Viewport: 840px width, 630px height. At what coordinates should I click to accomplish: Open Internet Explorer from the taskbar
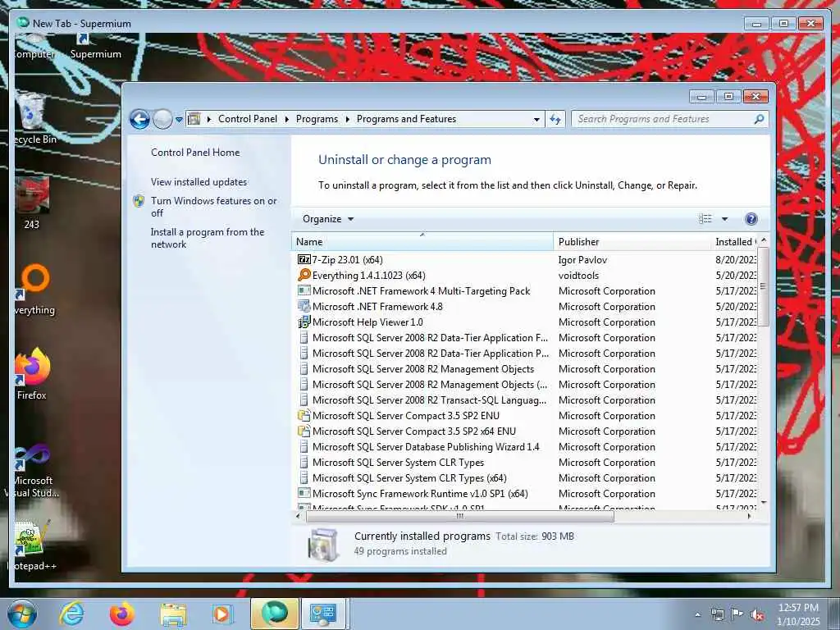coord(72,614)
